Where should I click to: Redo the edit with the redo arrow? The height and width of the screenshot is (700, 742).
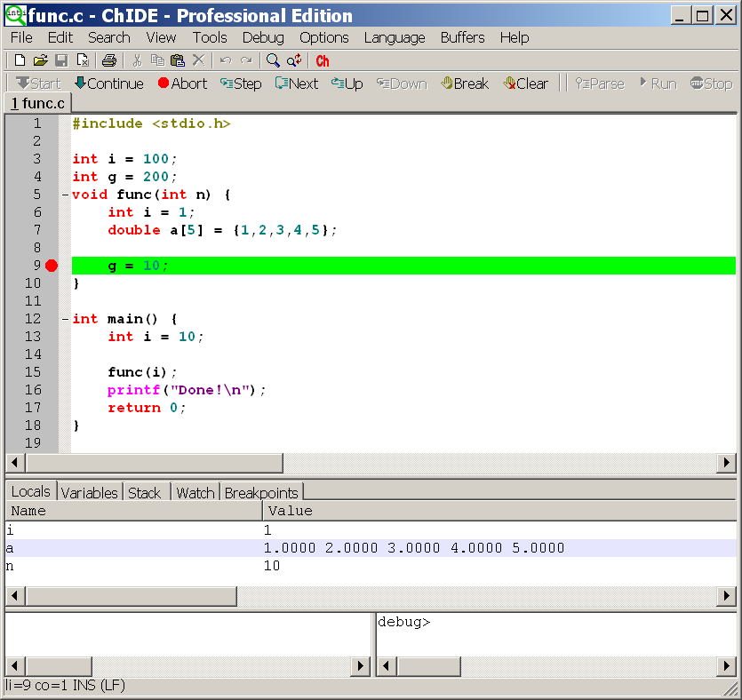(245, 60)
